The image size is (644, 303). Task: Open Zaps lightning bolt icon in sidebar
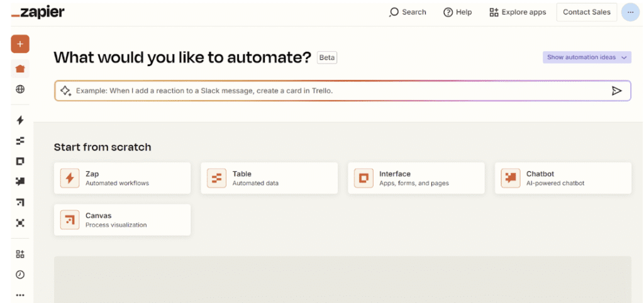coord(20,120)
